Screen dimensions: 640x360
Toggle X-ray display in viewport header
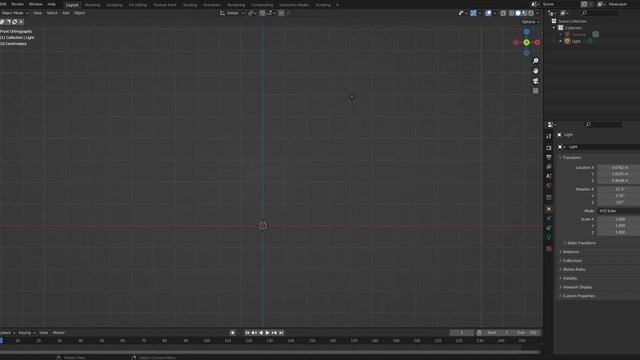pyautogui.click(x=503, y=13)
